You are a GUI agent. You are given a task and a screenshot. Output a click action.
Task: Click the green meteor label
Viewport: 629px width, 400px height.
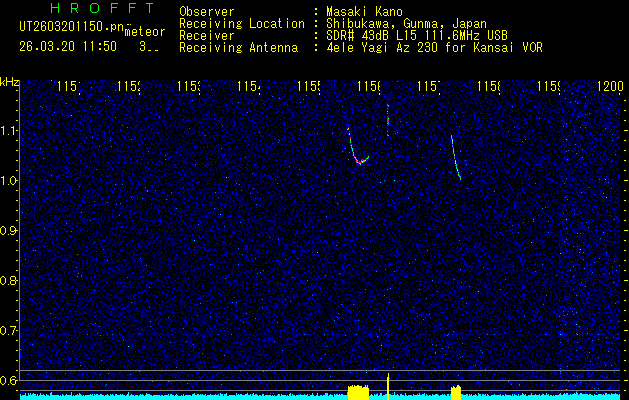pyautogui.click(x=144, y=32)
